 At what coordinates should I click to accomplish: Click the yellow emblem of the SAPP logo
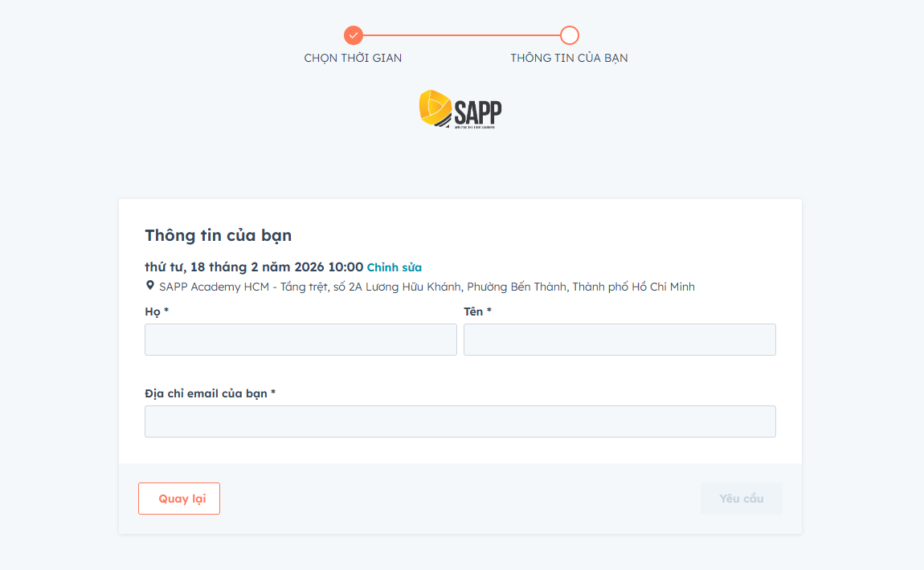(x=435, y=109)
